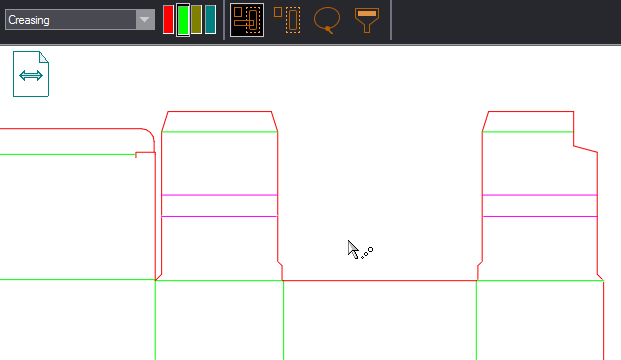Open the Creasing line type dropdown
The height and width of the screenshot is (360, 621).
pyautogui.click(x=80, y=20)
